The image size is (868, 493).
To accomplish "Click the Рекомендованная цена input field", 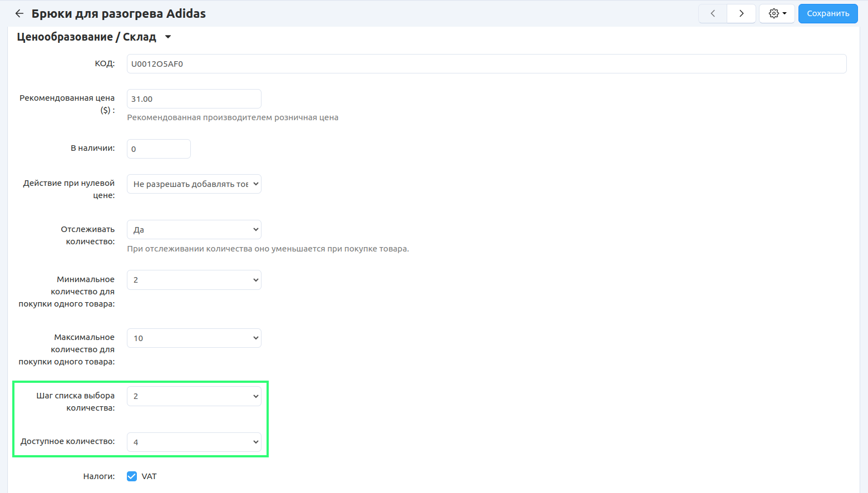I will 194,99.
